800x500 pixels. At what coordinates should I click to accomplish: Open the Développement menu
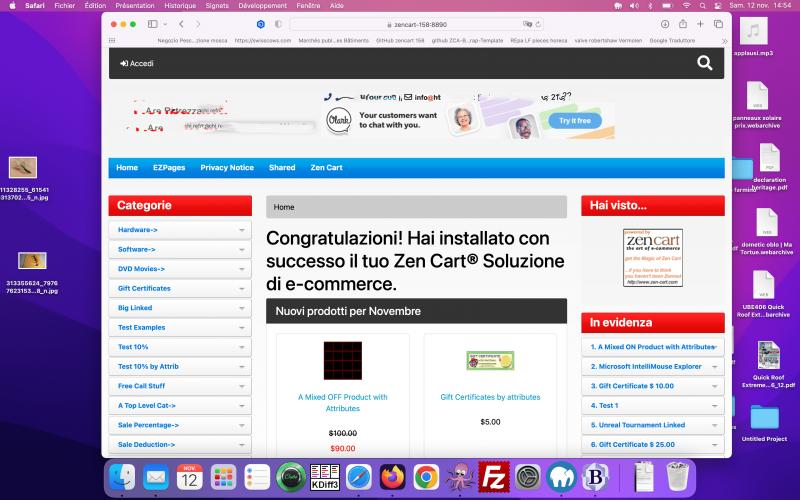click(262, 6)
